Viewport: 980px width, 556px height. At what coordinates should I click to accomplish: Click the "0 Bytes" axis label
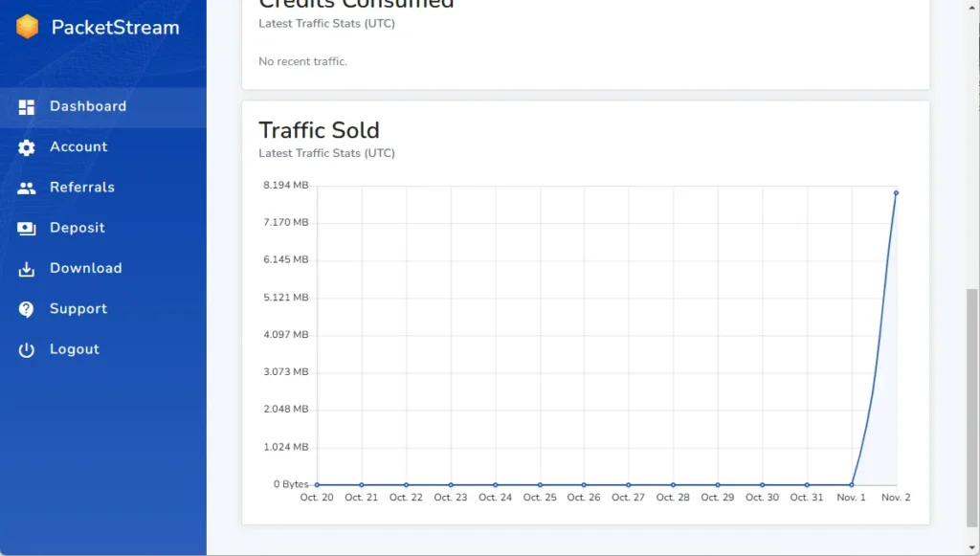click(x=291, y=484)
